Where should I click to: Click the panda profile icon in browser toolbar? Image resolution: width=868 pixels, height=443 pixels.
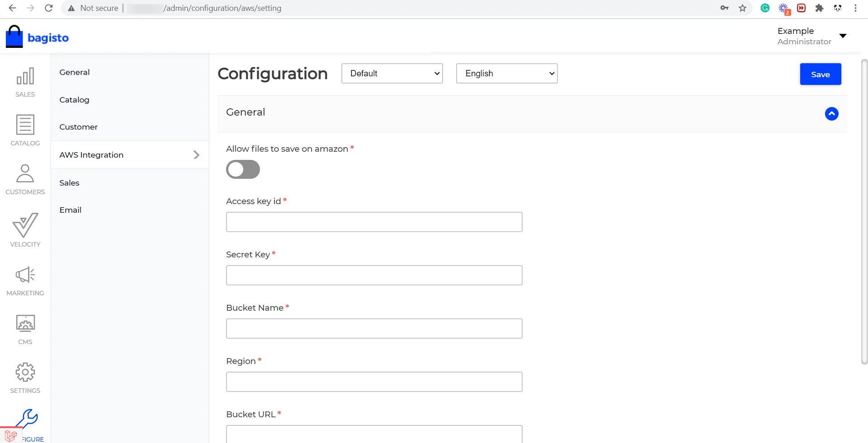(x=838, y=8)
